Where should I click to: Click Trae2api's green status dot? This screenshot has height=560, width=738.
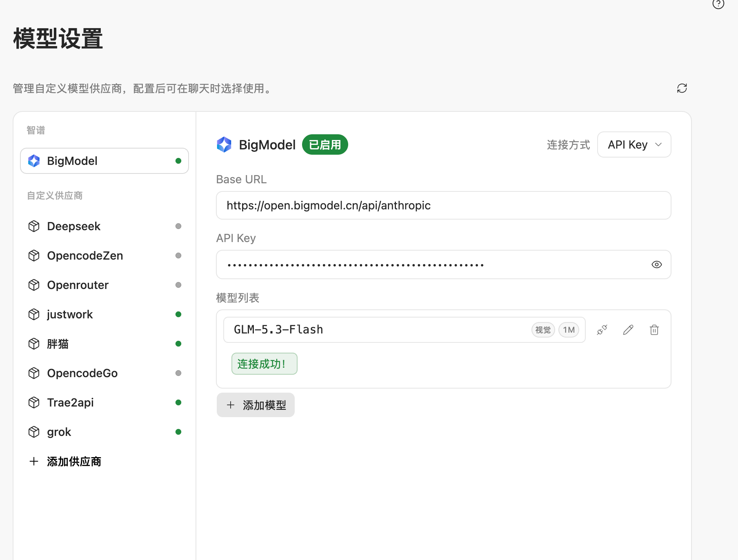point(178,402)
